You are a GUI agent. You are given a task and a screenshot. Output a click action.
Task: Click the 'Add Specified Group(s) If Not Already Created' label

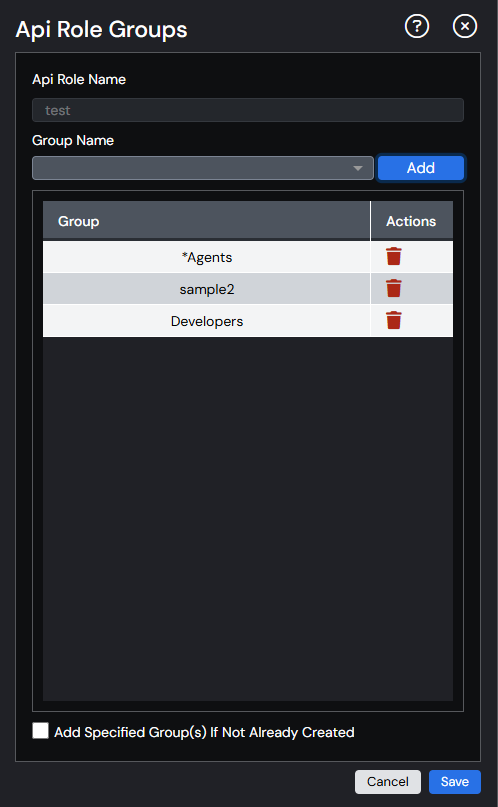(x=204, y=732)
